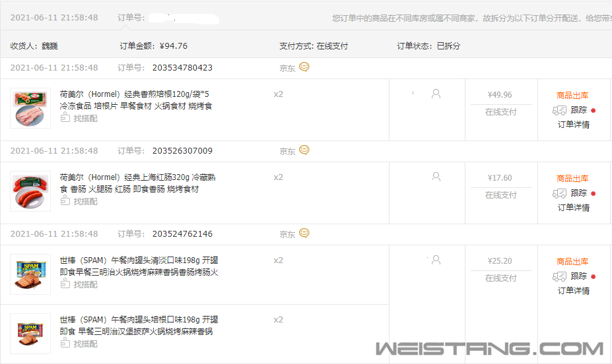Open SPAM 午餐肉罐头培根口味 product title
The width and height of the screenshot is (612, 364).
139,325
